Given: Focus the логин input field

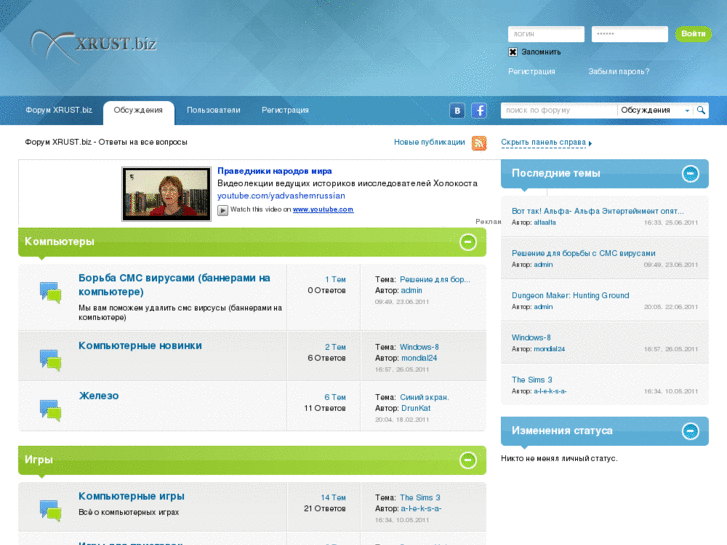Looking at the screenshot, I should point(546,34).
